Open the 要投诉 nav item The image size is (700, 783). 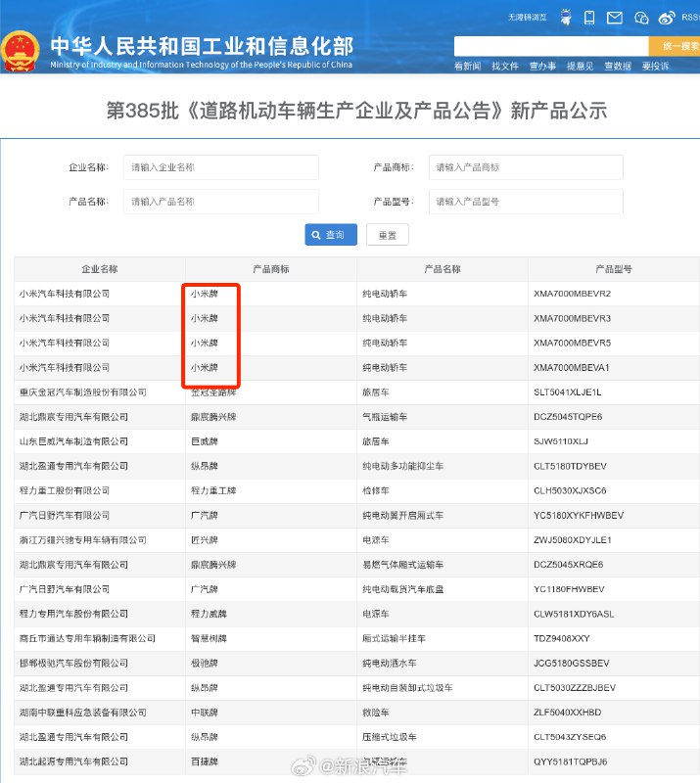(655, 66)
